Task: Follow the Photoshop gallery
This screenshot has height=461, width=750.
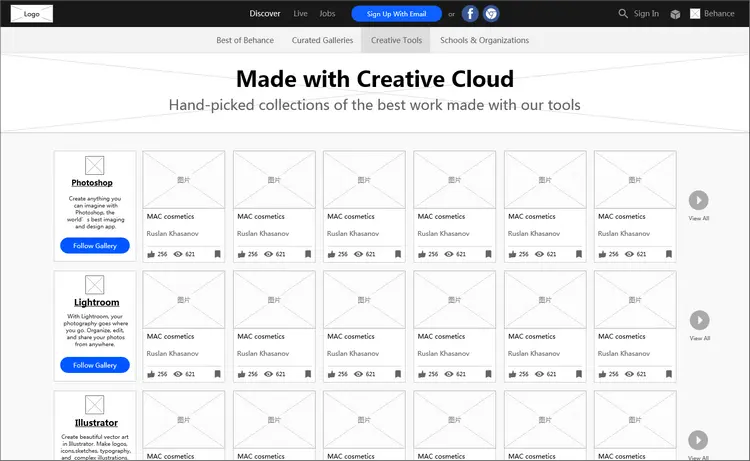Action: tap(95, 245)
